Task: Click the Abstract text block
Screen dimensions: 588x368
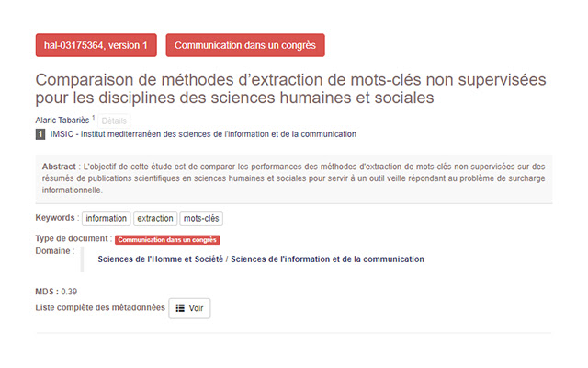Action: click(x=294, y=178)
